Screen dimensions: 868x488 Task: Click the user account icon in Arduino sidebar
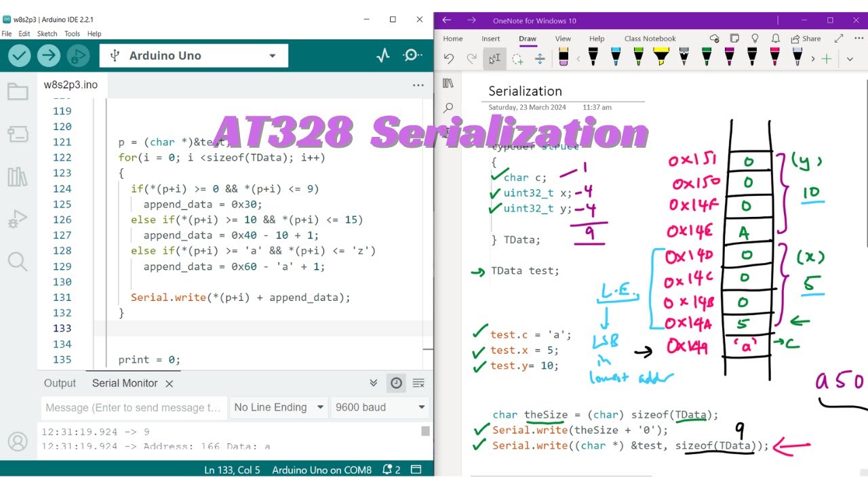pyautogui.click(x=18, y=442)
